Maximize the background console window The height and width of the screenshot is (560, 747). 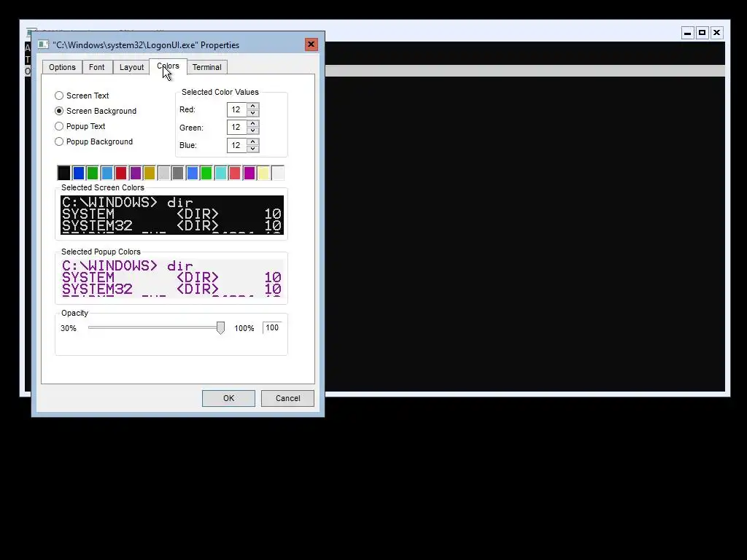click(703, 33)
